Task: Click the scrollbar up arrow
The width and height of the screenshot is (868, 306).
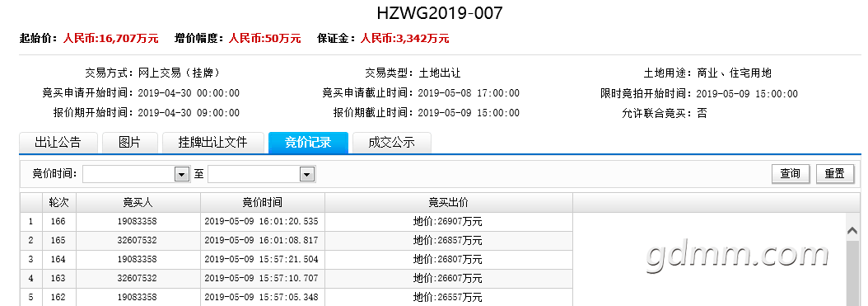Action: (x=853, y=232)
